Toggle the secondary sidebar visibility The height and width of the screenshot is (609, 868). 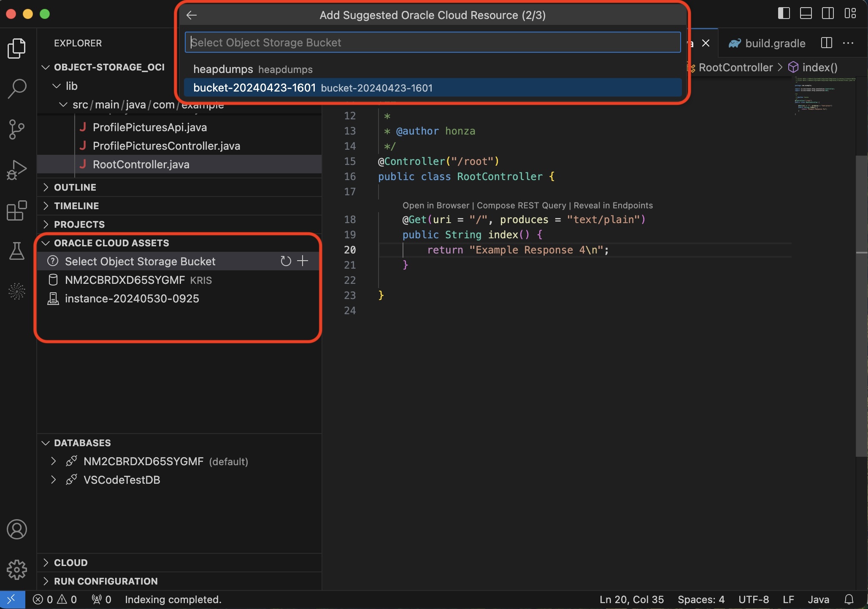pos(827,13)
